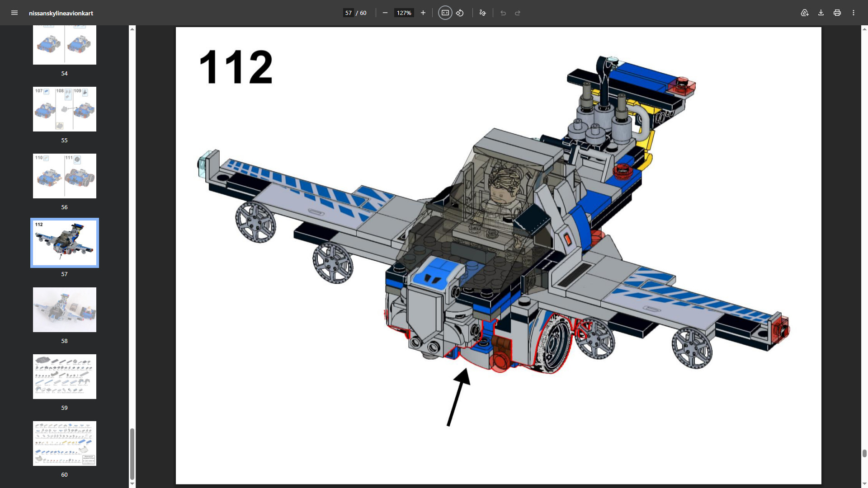Print the document
868x488 pixels.
[x=837, y=13]
